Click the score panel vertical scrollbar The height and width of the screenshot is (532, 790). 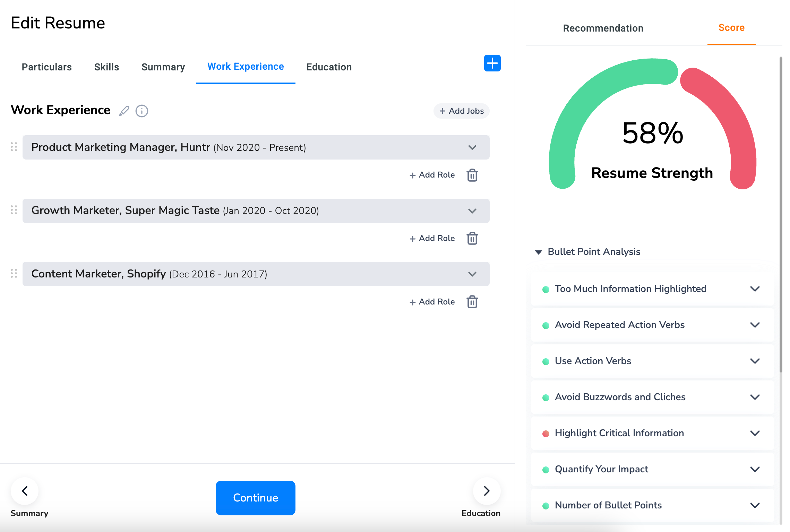781,215
